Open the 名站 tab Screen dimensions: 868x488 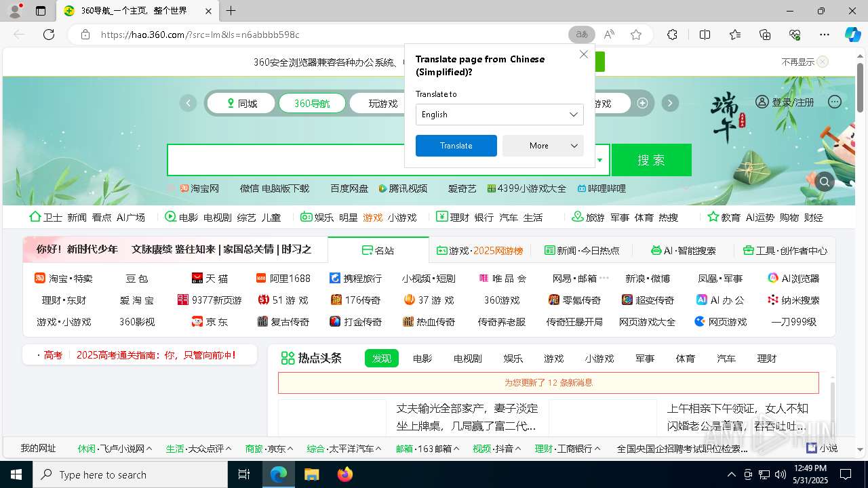[x=378, y=250]
